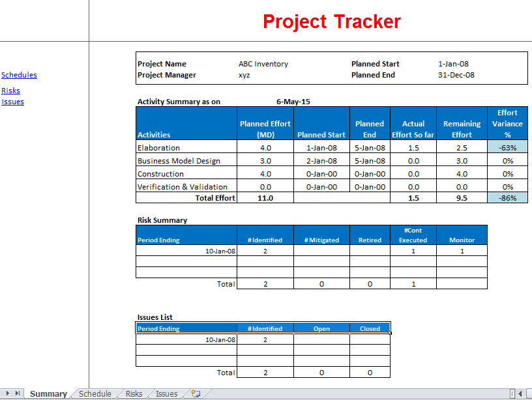Select the Construction activity cell
Screen dimensions: 532x400
coord(186,174)
